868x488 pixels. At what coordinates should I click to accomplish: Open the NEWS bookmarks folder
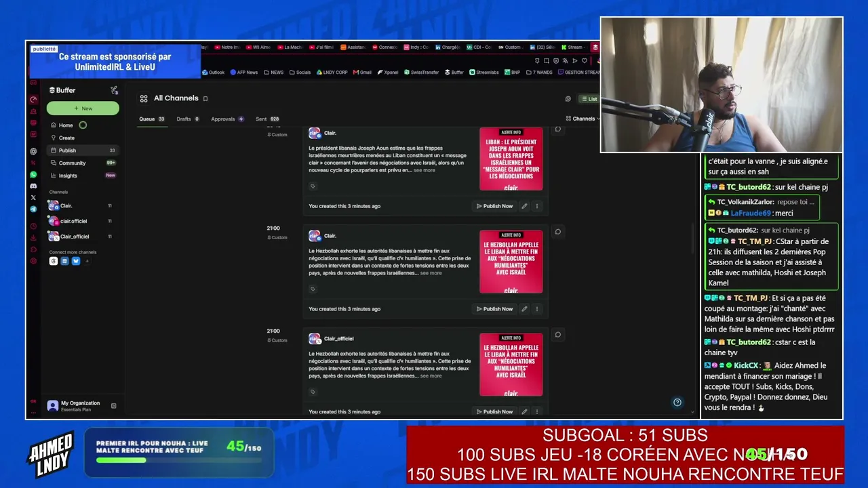274,73
